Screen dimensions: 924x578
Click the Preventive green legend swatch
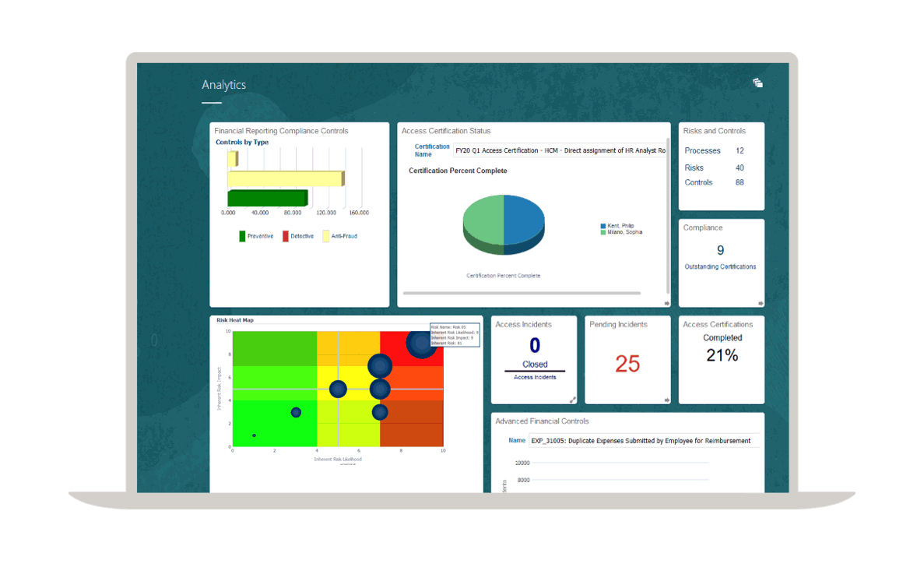[242, 236]
